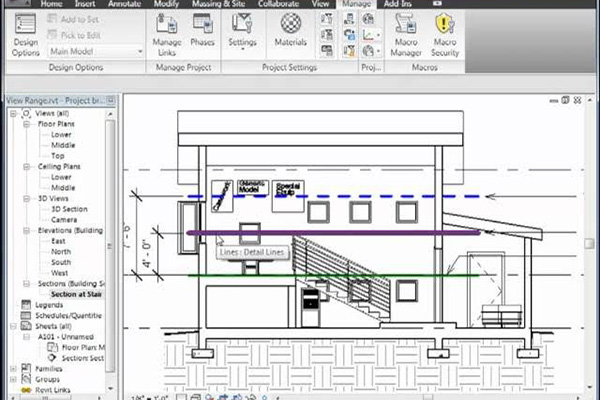Switch to the Massing & Site tab
The width and height of the screenshot is (600, 400).
pyautogui.click(x=218, y=4)
